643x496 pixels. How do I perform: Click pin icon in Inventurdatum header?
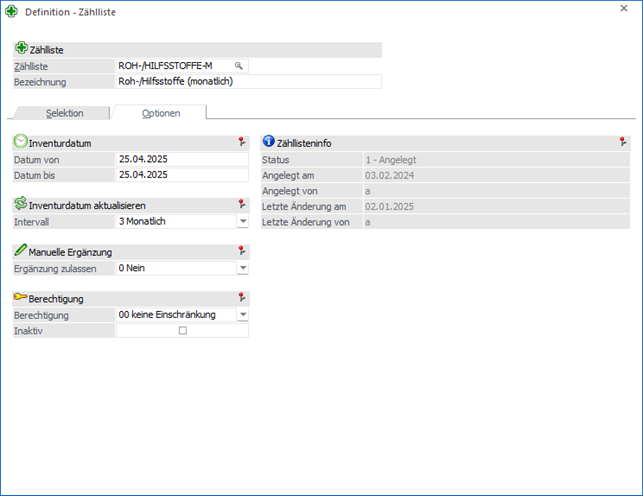[x=241, y=143]
